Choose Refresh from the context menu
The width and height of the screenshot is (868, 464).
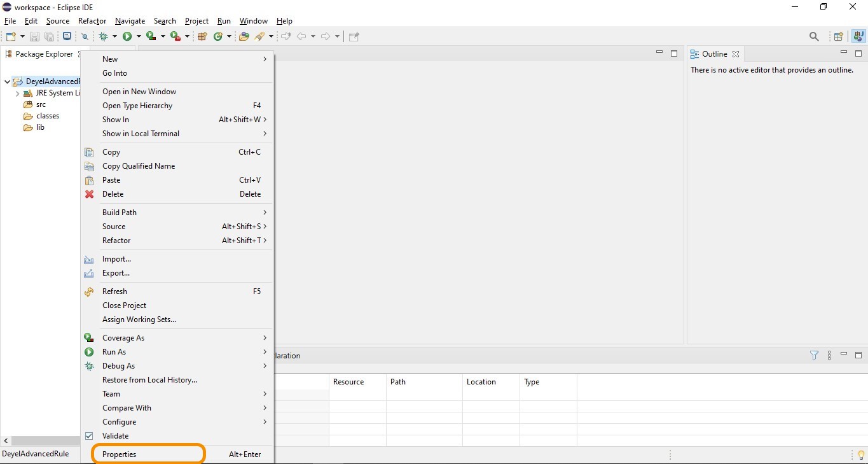[177, 292]
